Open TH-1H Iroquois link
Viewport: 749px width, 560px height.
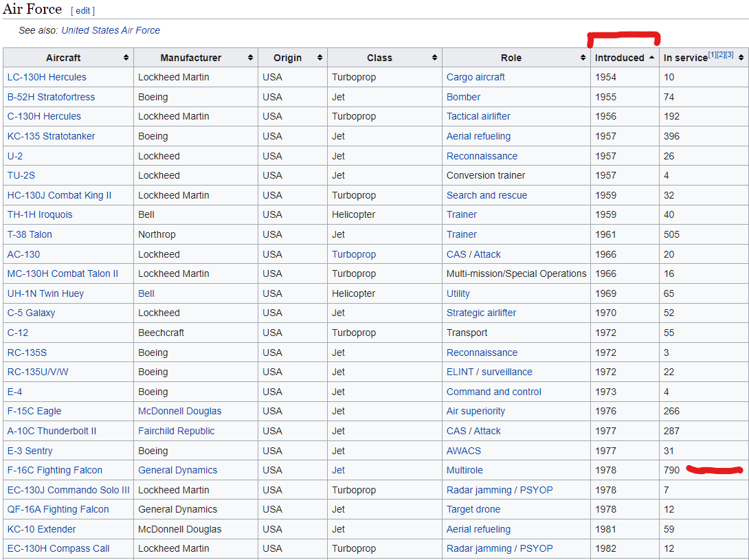40,214
